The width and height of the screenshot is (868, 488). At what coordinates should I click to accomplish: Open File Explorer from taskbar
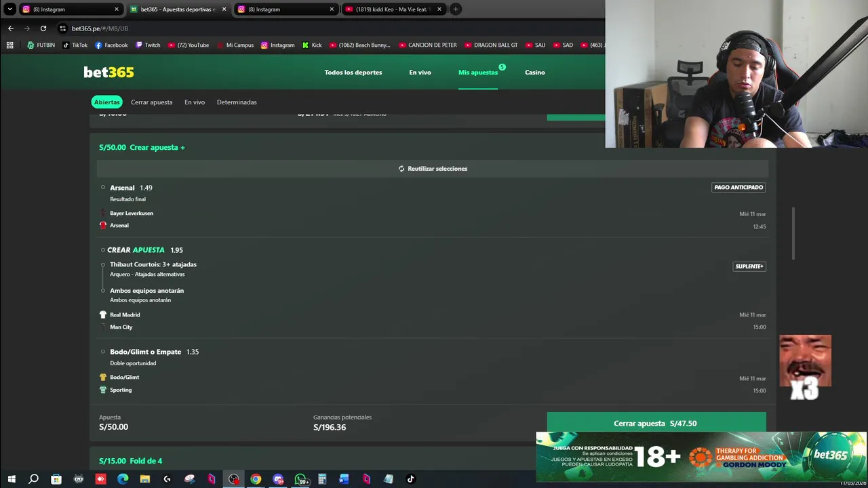pyautogui.click(x=144, y=479)
